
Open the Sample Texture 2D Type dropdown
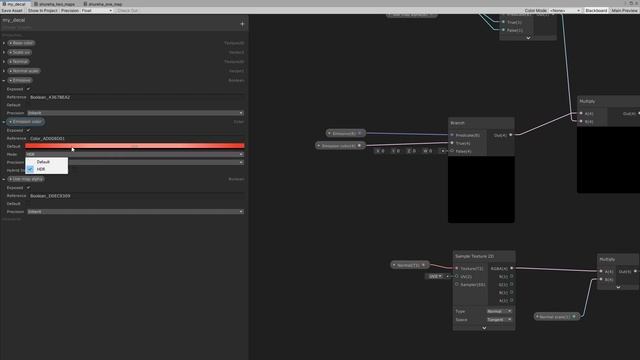(499, 311)
